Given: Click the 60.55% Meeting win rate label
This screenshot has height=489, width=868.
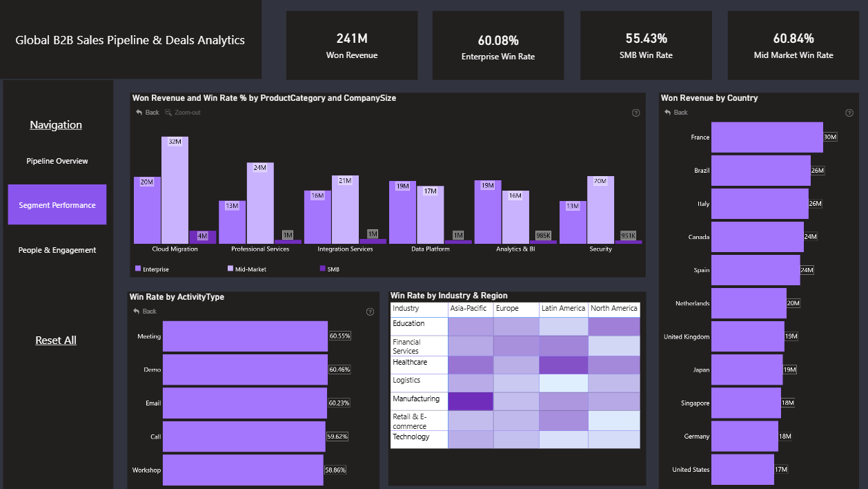Looking at the screenshot, I should click(340, 336).
